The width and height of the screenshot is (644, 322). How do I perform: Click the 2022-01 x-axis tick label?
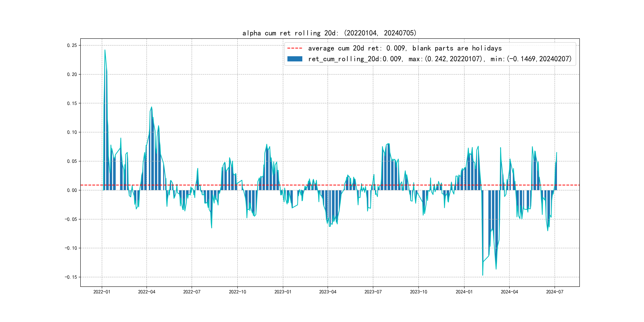pyautogui.click(x=102, y=292)
